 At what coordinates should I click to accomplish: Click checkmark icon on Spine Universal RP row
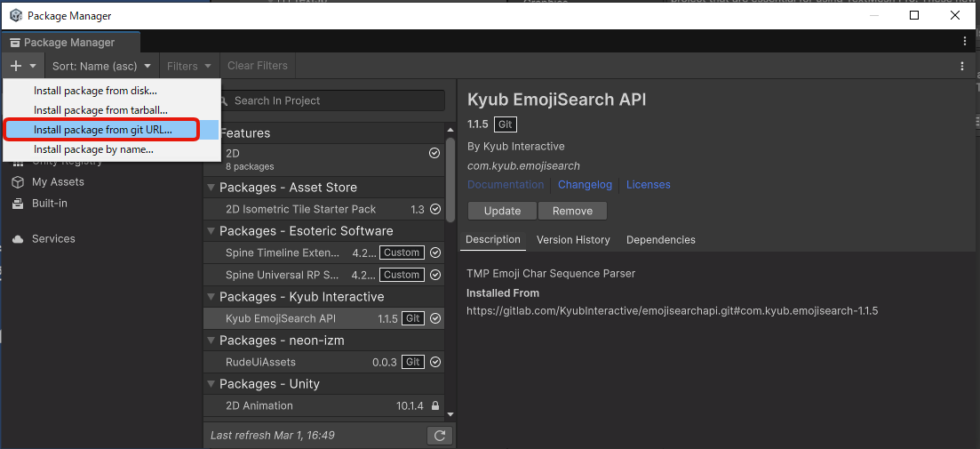tap(435, 275)
